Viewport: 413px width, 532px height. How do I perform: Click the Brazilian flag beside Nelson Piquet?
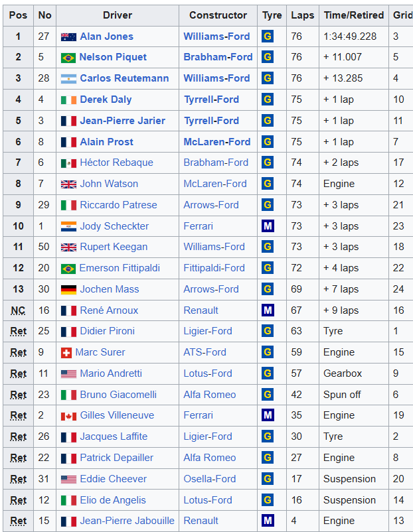click(x=68, y=58)
